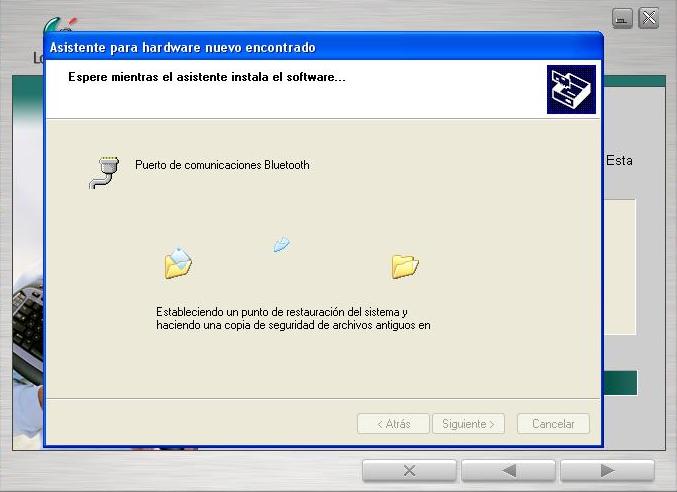
Task: Click the 'Espere mientras el asistente instala' heading
Action: 207,77
